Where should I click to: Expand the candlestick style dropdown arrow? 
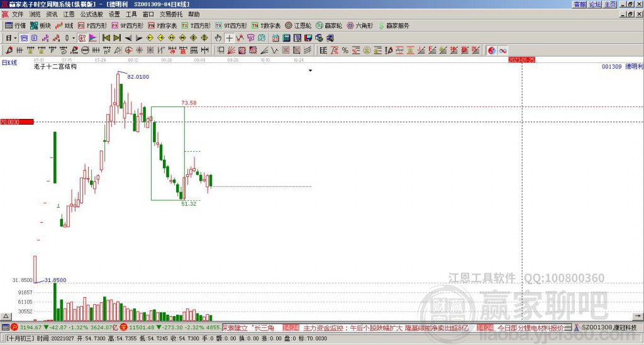74,38
